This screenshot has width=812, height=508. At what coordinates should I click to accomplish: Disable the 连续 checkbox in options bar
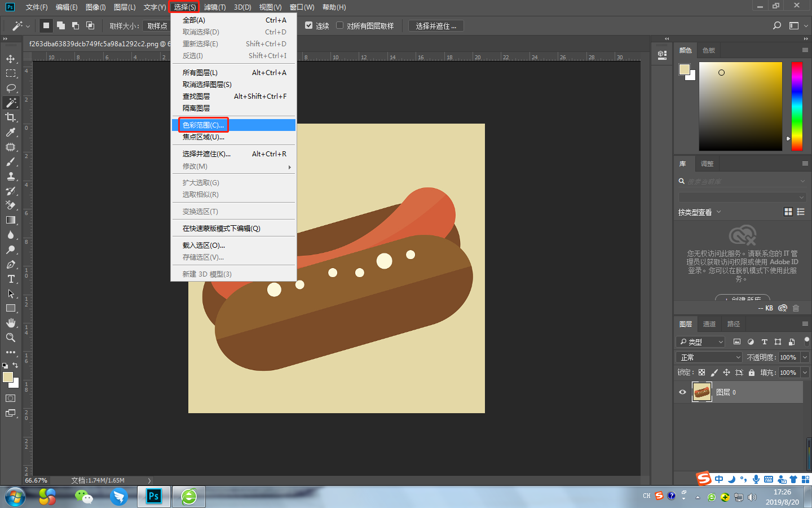pos(308,25)
